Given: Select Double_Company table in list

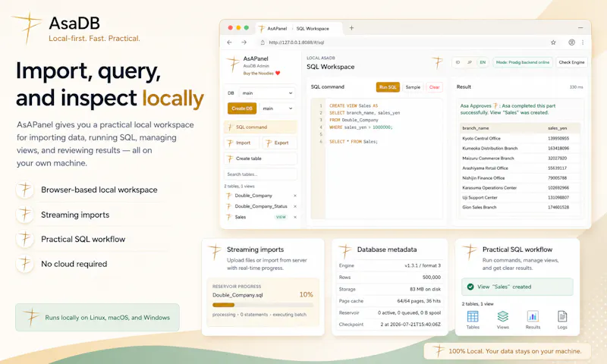Looking at the screenshot, I should [x=253, y=196].
